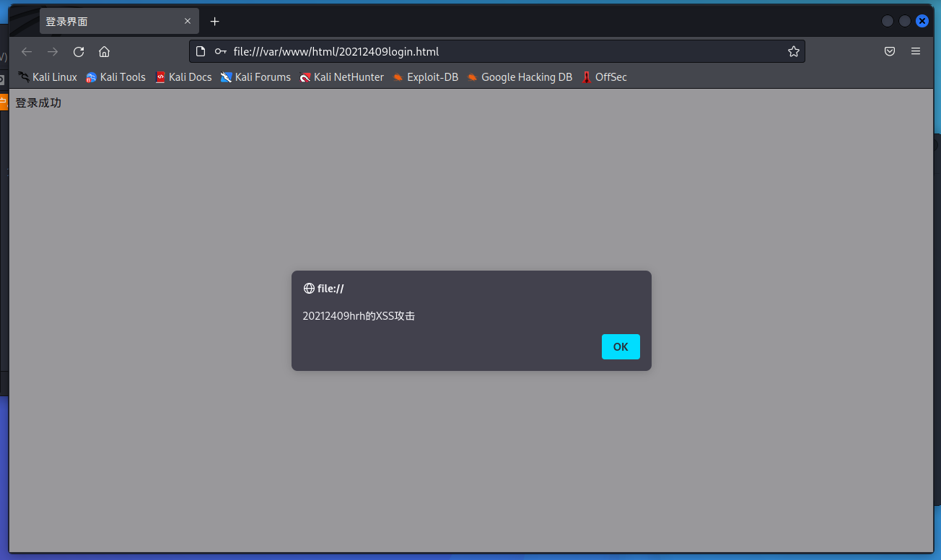This screenshot has height=560, width=941.
Task: Open the Kali Tools bookmark
Action: [115, 77]
